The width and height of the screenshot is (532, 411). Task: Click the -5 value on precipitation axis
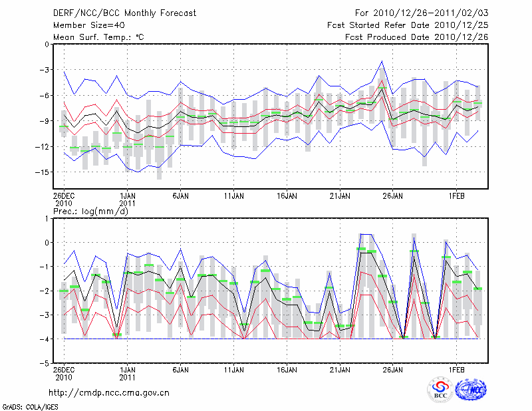point(45,364)
